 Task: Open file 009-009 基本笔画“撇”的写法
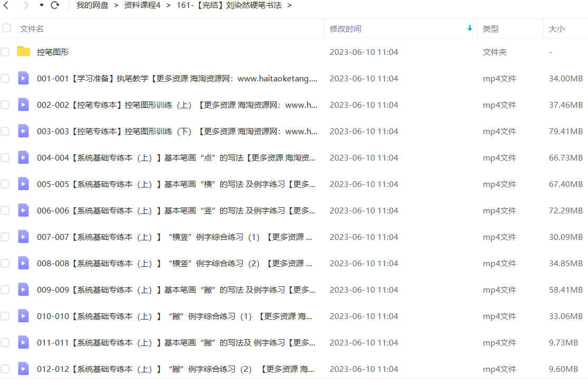[x=176, y=290]
